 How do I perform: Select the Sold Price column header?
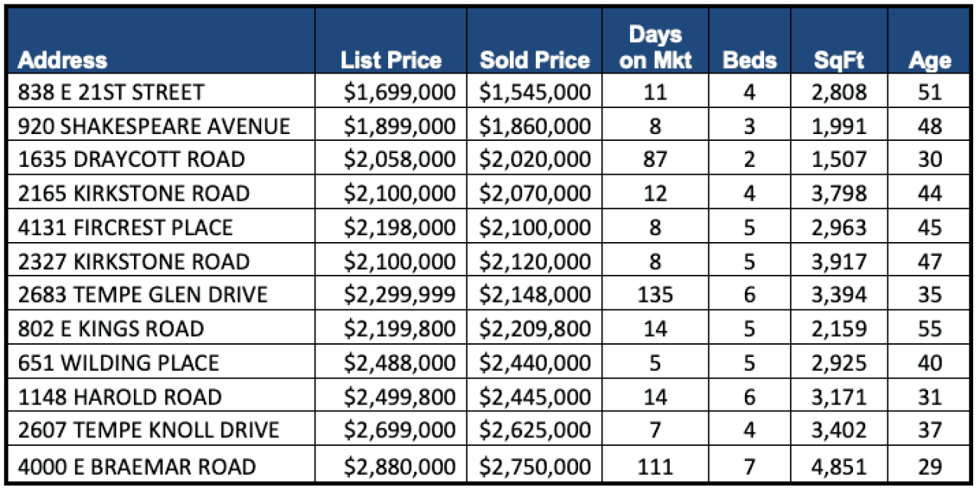point(535,61)
